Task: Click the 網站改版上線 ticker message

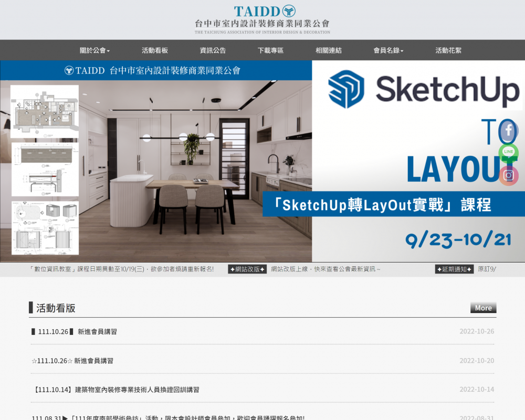Action: tap(325, 269)
